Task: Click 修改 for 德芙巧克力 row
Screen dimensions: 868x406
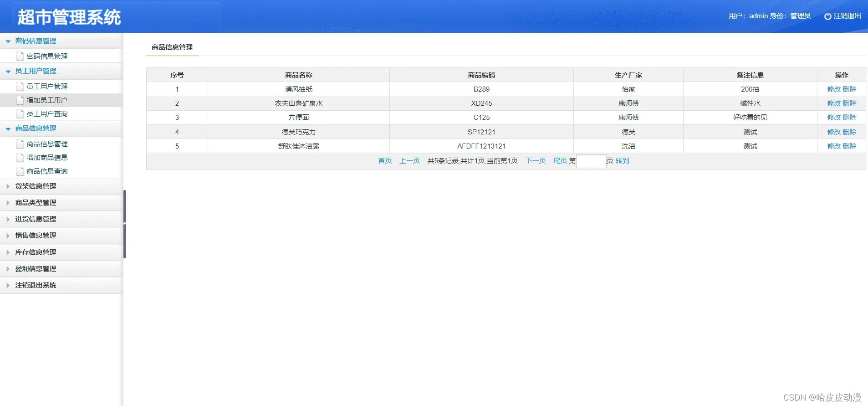Action: tap(834, 132)
